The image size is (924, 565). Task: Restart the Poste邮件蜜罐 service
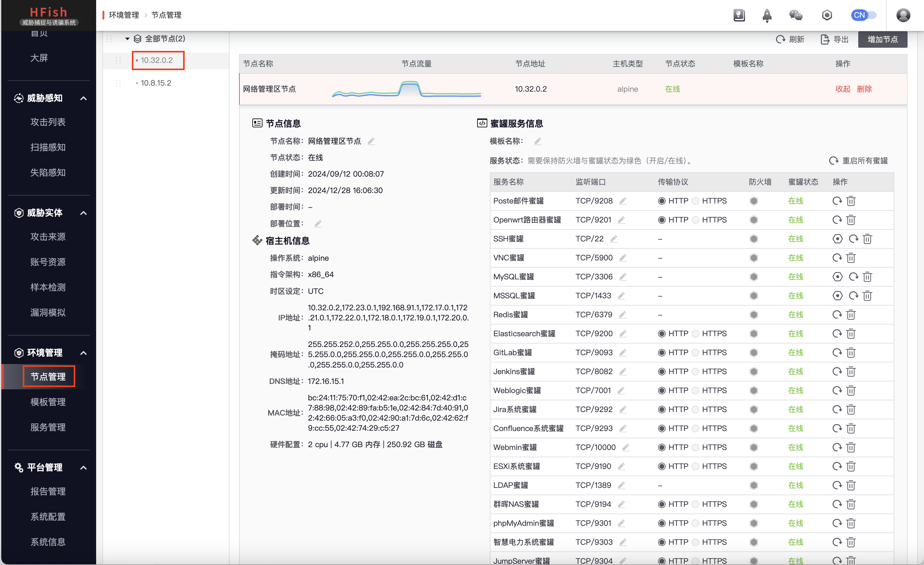[x=837, y=201]
